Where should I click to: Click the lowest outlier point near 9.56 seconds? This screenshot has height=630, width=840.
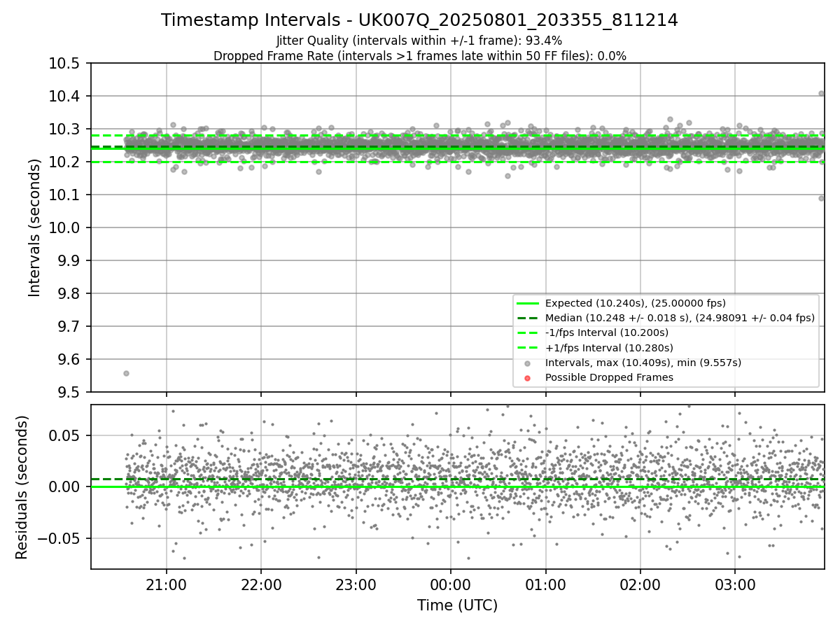click(126, 373)
